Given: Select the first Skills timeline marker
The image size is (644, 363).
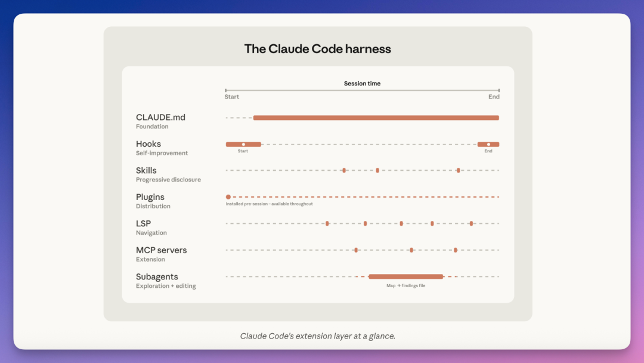Looking at the screenshot, I should (344, 170).
